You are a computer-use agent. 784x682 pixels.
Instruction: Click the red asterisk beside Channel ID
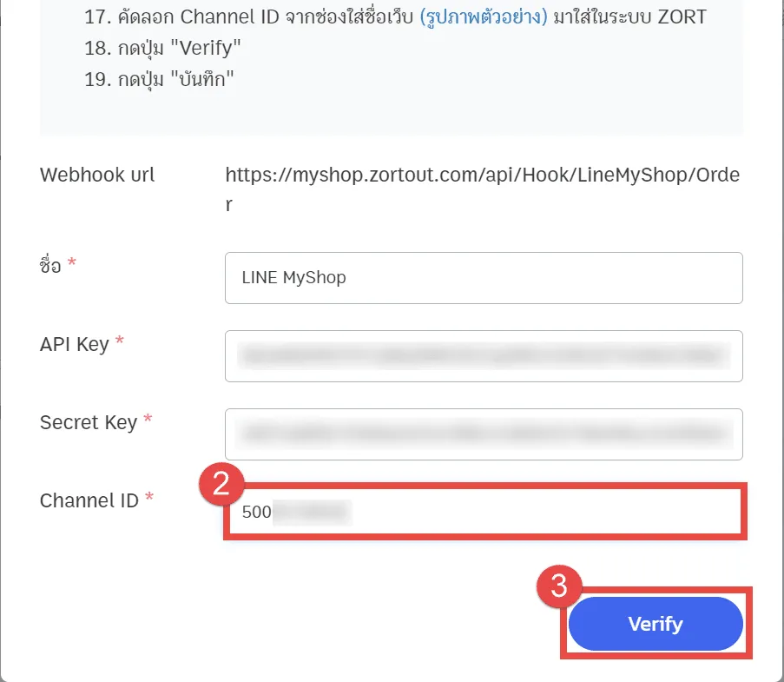click(x=149, y=498)
